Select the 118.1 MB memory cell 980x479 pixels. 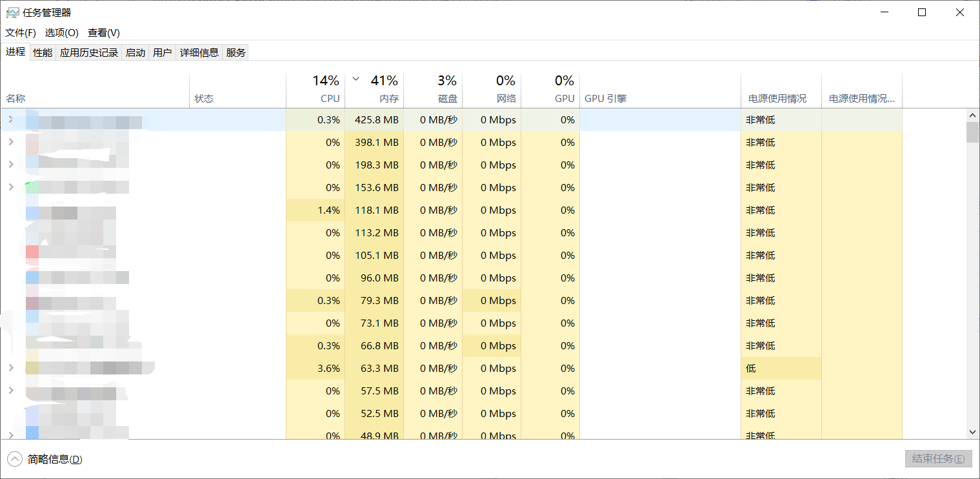[x=374, y=210]
